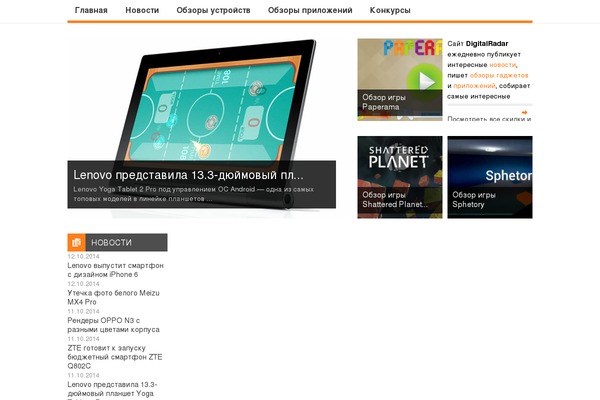600x400 pixels.
Task: Click the orange news icon beside НОВОСТИ
Action: (77, 242)
